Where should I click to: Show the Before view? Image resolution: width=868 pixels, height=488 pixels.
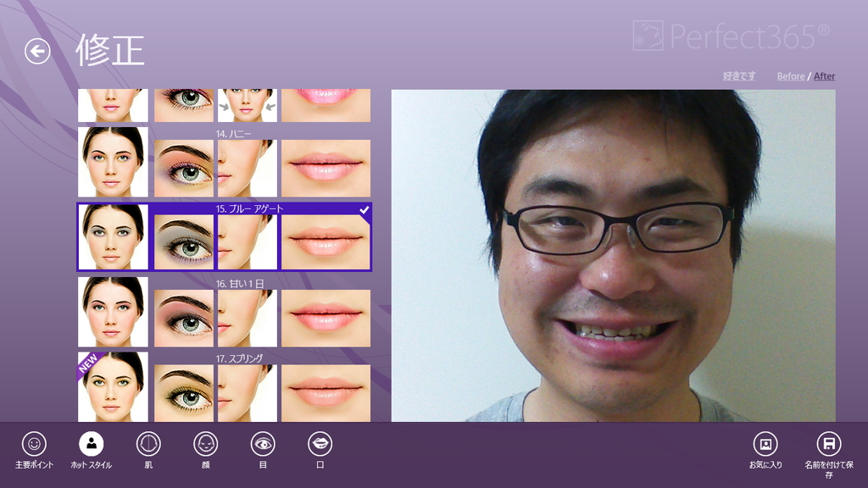[791, 76]
